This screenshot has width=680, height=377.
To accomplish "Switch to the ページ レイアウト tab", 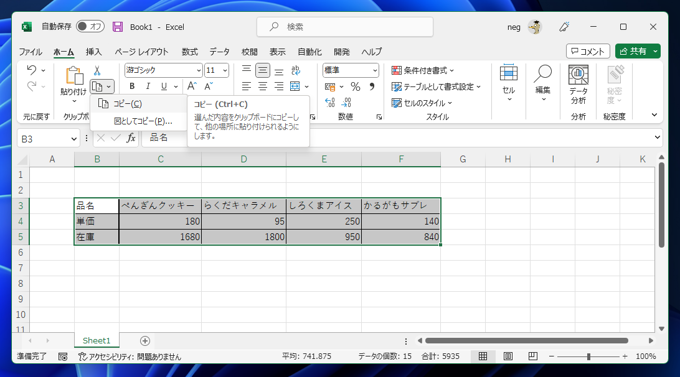I will point(141,52).
